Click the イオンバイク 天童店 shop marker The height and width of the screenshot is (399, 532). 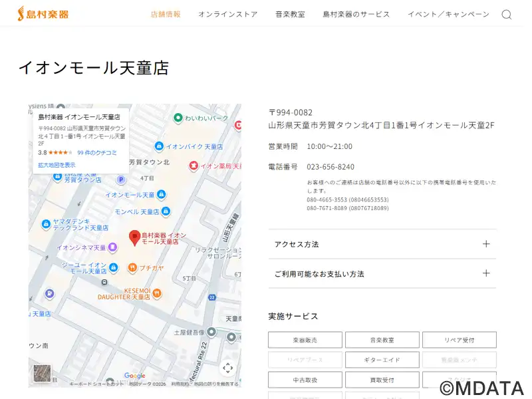[x=159, y=146]
